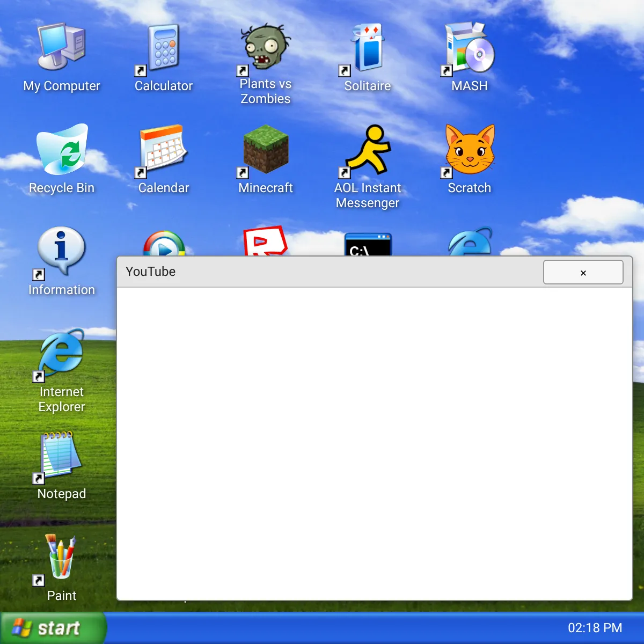Click the Recycle Bin label text
Image resolution: width=644 pixels, height=644 pixels.
tap(62, 188)
